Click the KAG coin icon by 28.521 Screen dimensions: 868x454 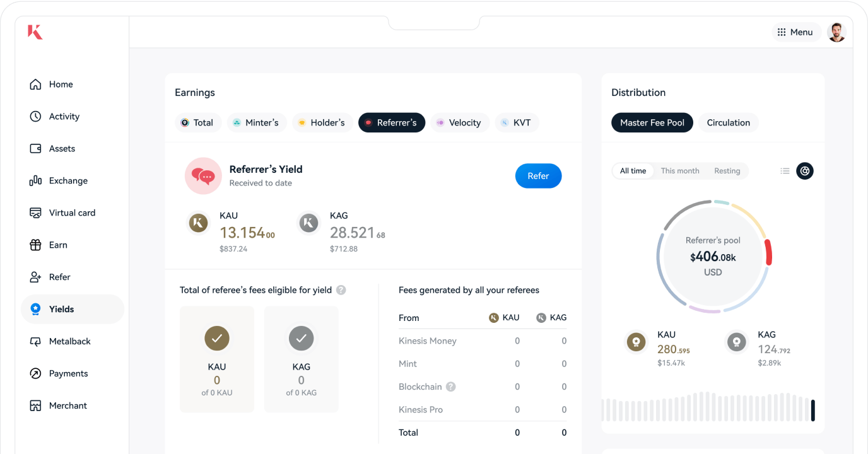tap(308, 223)
